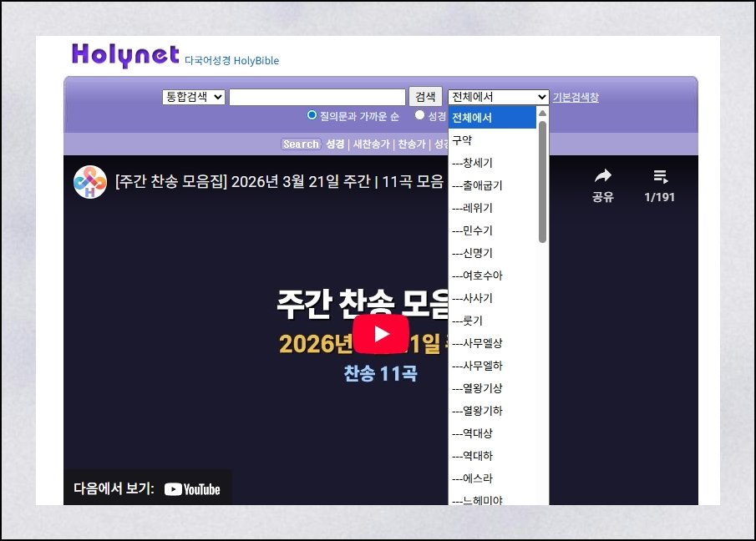Image resolution: width=756 pixels, height=541 pixels.
Task: Open the video via the YouTube logo
Action: (x=192, y=489)
